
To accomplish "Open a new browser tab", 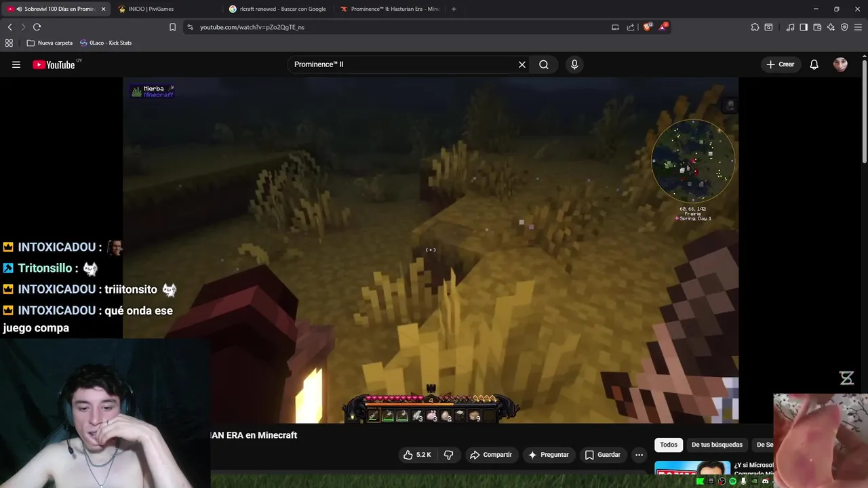I will [454, 9].
